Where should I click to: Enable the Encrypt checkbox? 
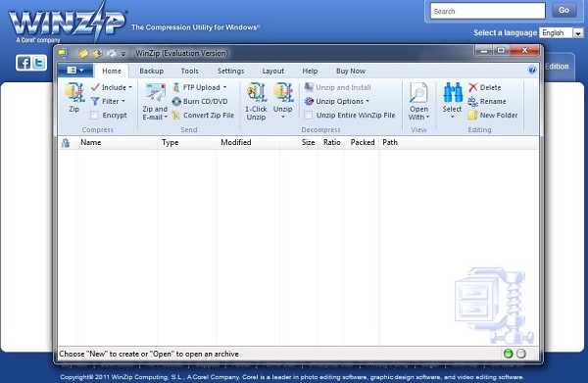[x=94, y=115]
